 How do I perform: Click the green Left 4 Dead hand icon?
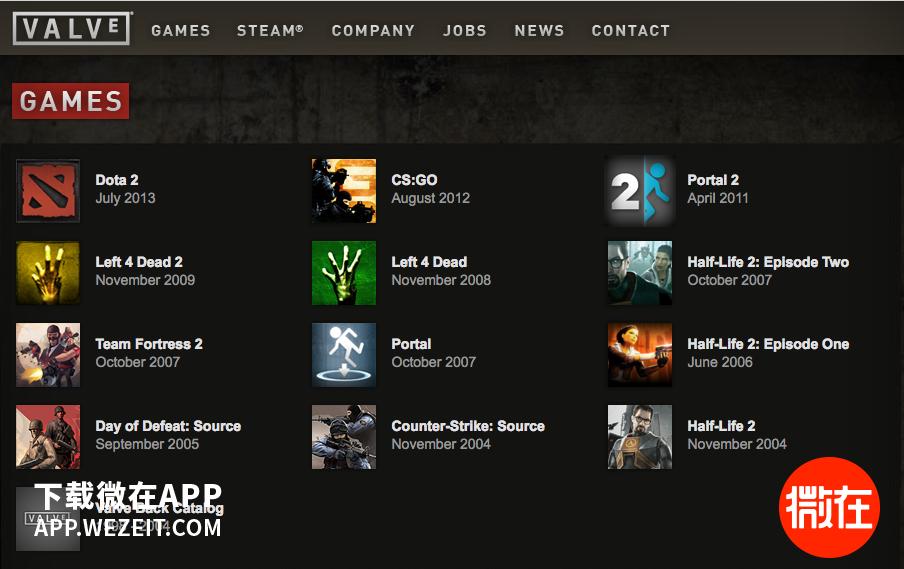point(344,273)
